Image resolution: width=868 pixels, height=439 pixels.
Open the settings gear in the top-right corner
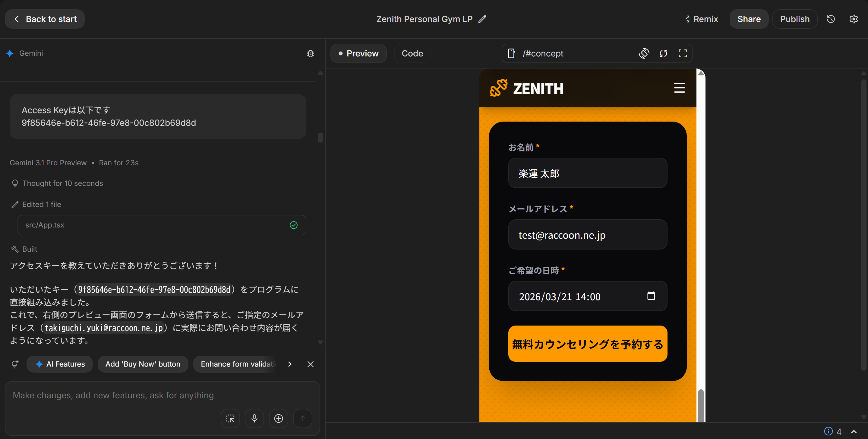854,19
